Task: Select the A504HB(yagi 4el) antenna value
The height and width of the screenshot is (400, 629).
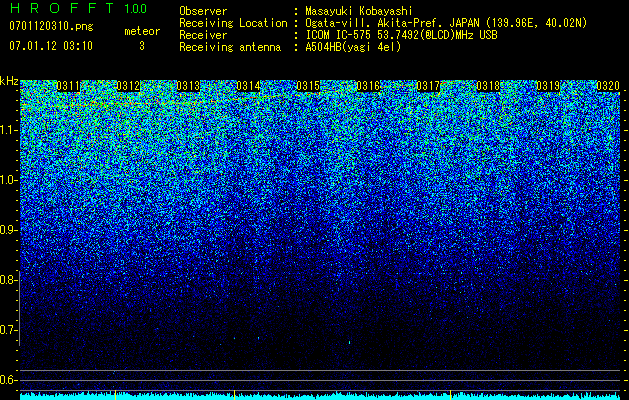Action: click(x=353, y=47)
